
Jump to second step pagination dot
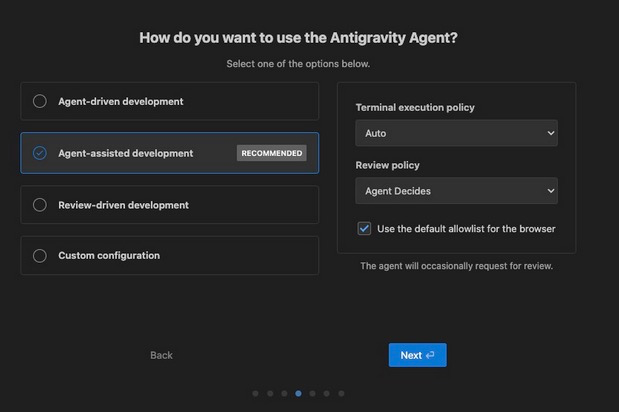(x=270, y=393)
